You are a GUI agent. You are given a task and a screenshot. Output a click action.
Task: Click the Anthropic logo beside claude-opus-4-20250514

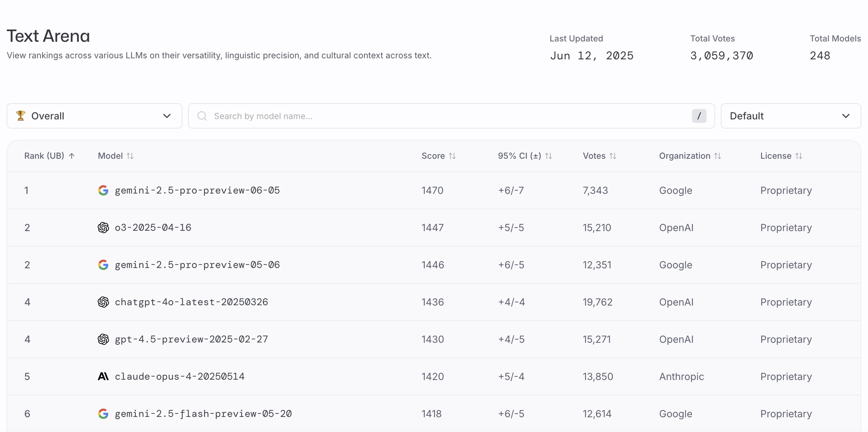(x=103, y=377)
